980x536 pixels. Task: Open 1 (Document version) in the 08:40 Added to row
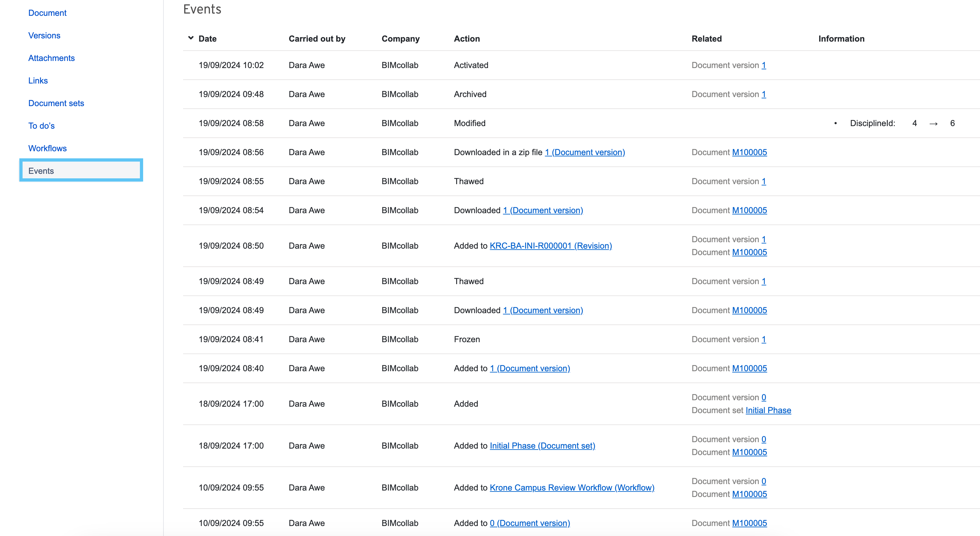click(x=530, y=368)
